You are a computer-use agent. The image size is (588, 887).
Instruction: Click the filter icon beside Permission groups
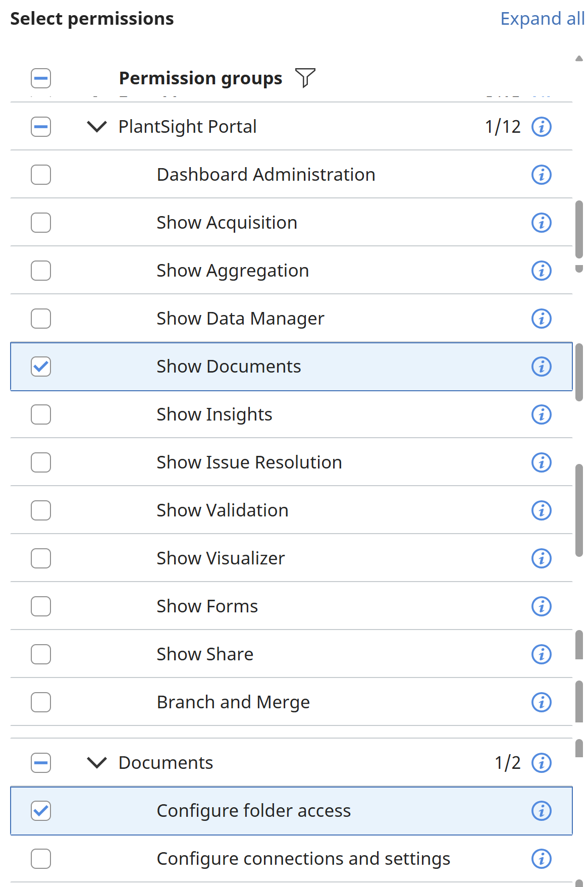305,78
